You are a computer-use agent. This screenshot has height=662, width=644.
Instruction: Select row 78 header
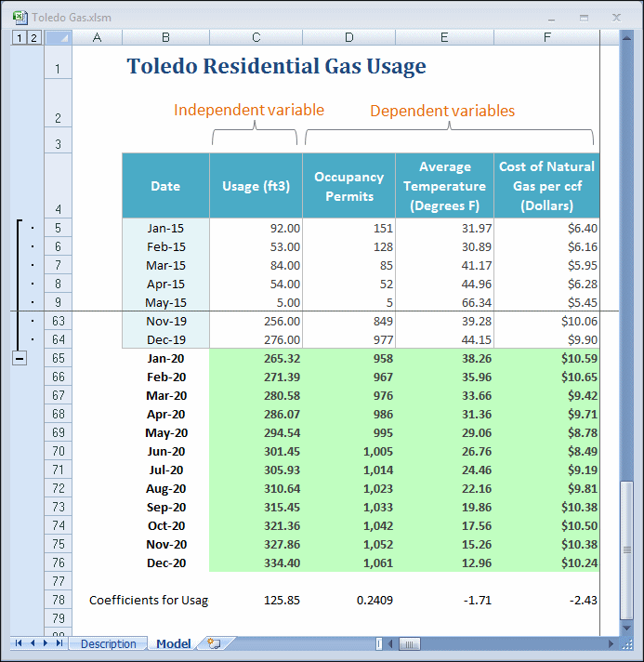coord(59,600)
